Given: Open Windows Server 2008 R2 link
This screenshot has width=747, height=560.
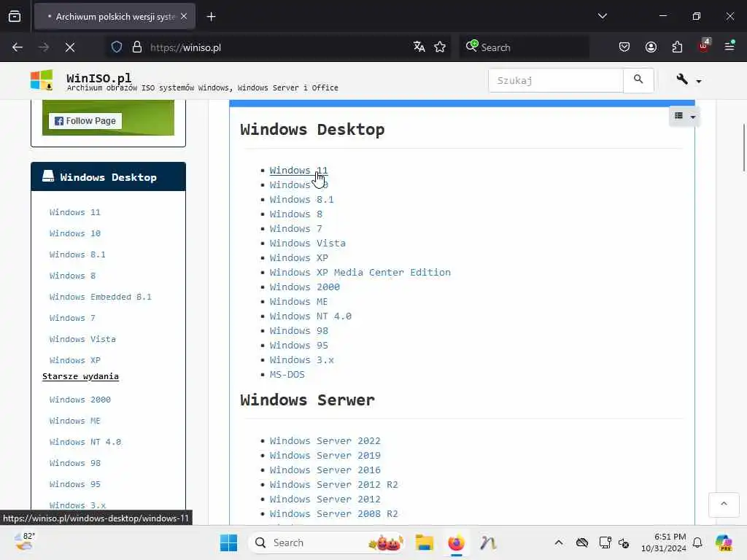Looking at the screenshot, I should [x=334, y=514].
